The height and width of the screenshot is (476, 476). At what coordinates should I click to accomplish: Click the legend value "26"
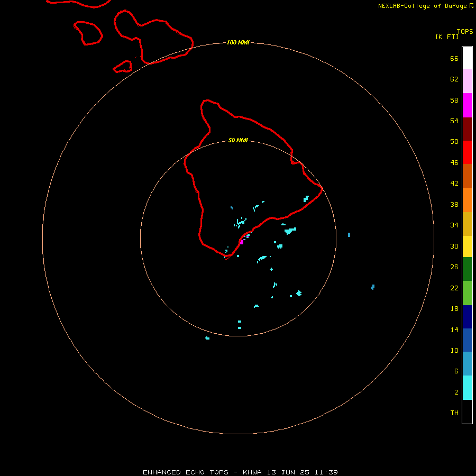click(x=454, y=267)
